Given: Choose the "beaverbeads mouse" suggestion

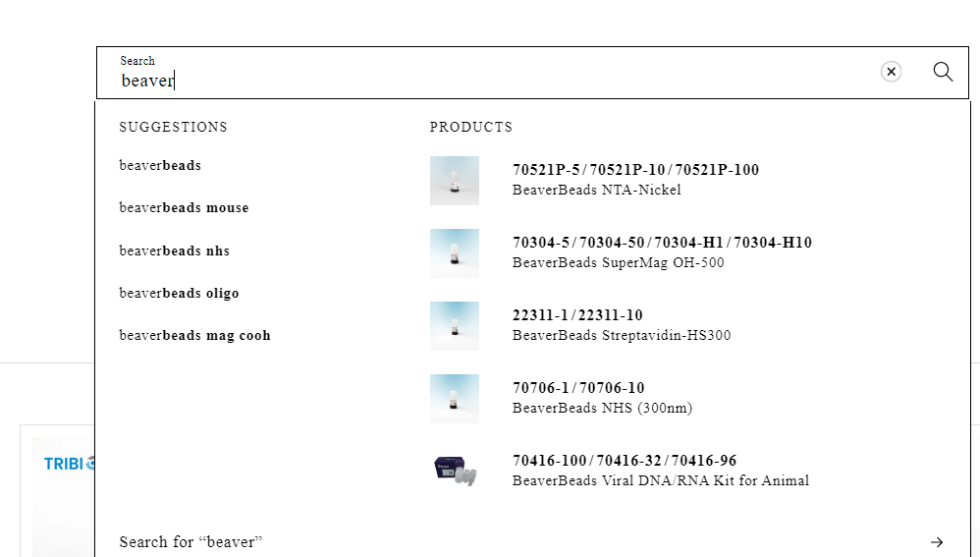Looking at the screenshot, I should pos(184,208).
